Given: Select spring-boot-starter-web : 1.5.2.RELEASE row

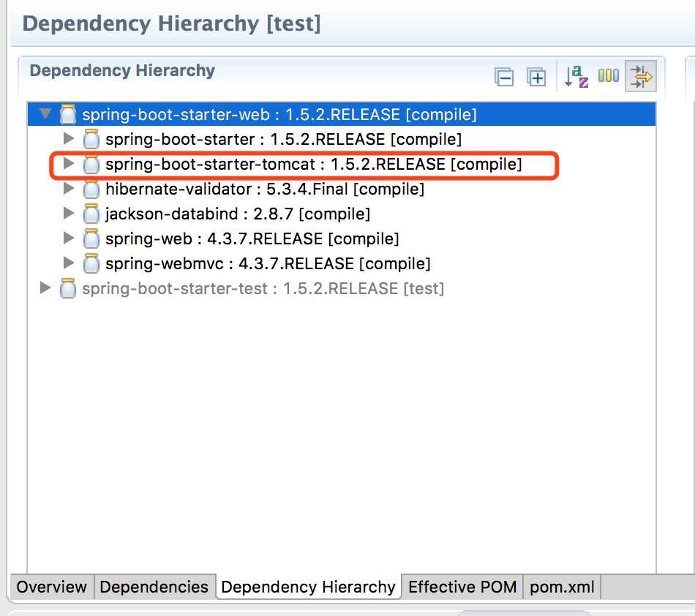Looking at the screenshot, I should [342, 114].
